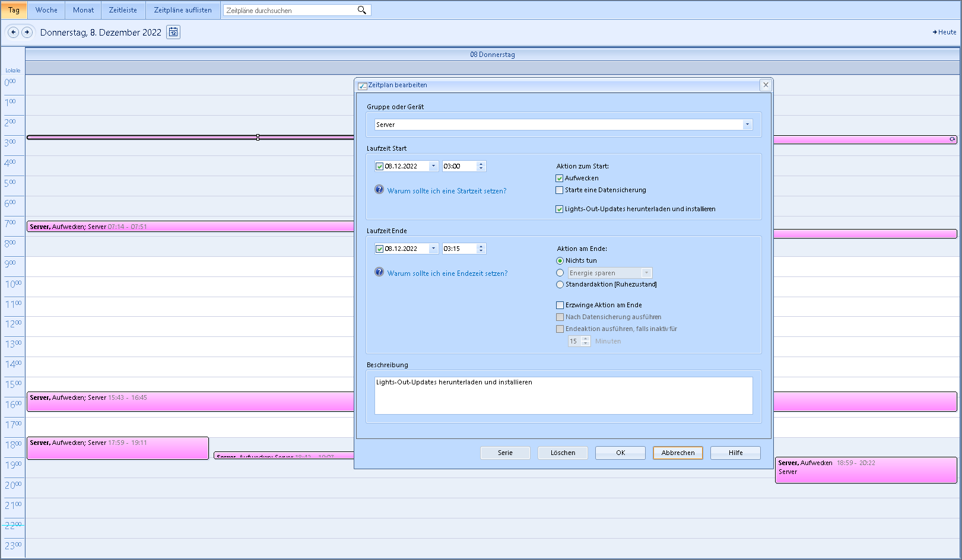Open the start date dropdown calendar
The height and width of the screenshot is (560, 962).
point(433,166)
